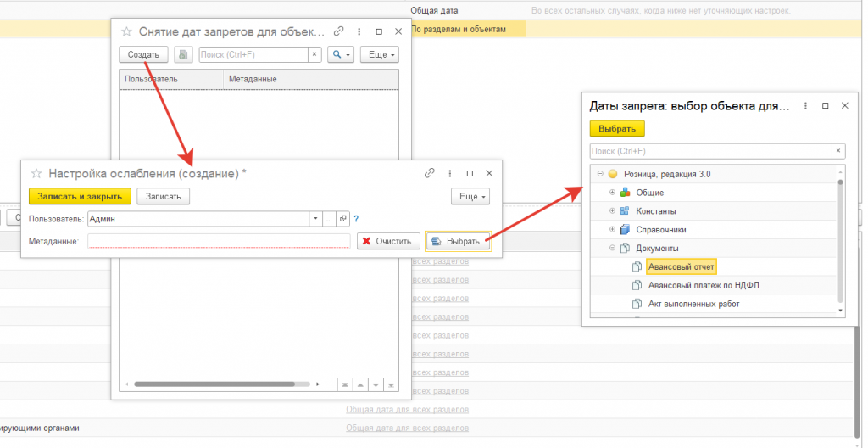Screen dimensions: 868x448
Task: Open Еще menu in Снятие дат запретов window
Action: 380,54
